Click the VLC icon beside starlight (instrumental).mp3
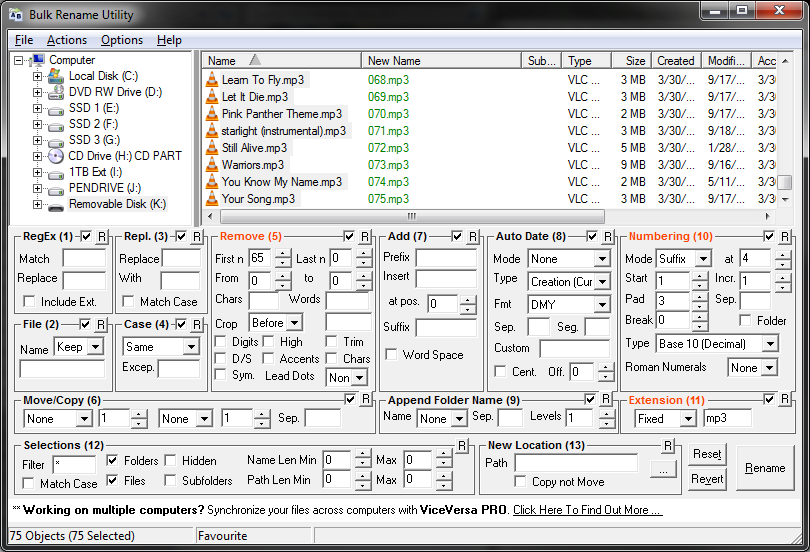The image size is (810, 552). coord(212,131)
